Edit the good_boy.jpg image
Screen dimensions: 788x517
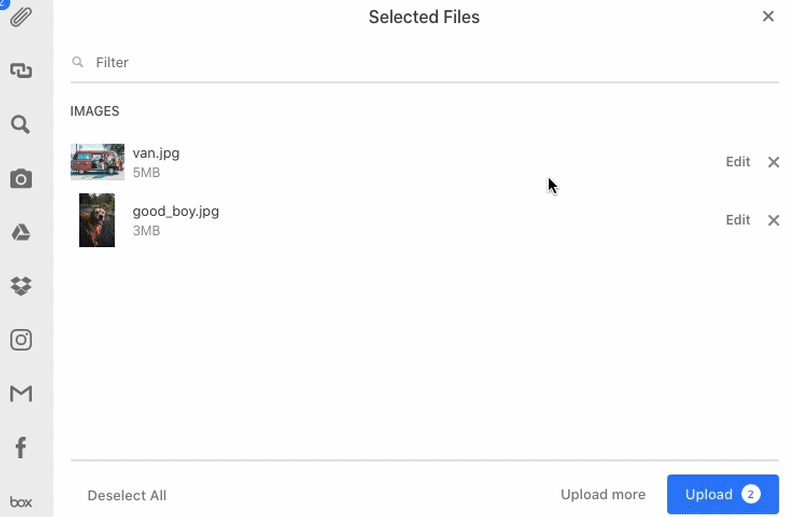(x=737, y=220)
